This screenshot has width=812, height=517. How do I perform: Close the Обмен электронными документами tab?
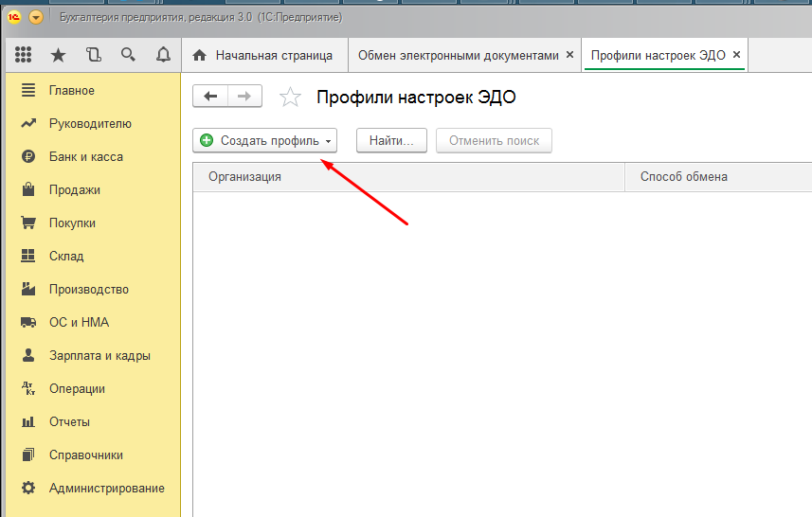569,54
